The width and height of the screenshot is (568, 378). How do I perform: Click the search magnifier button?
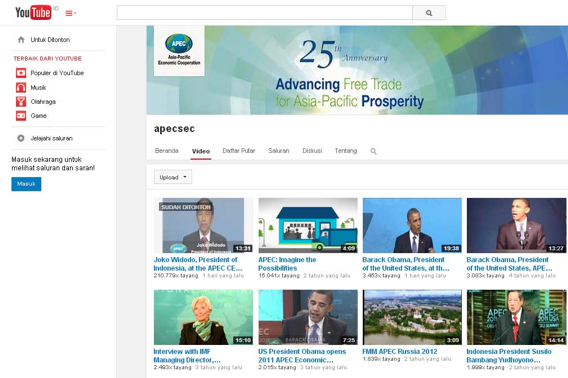429,13
